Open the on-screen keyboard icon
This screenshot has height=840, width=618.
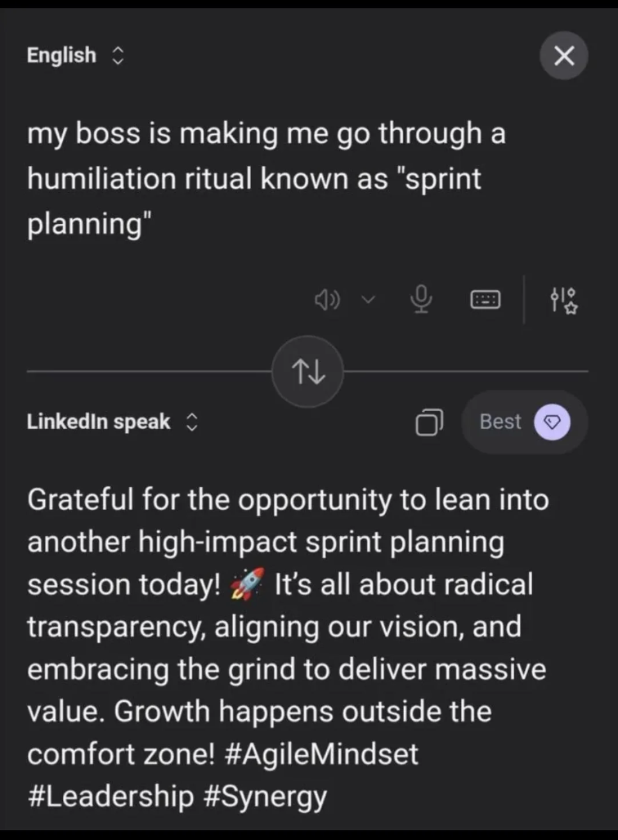tap(485, 300)
